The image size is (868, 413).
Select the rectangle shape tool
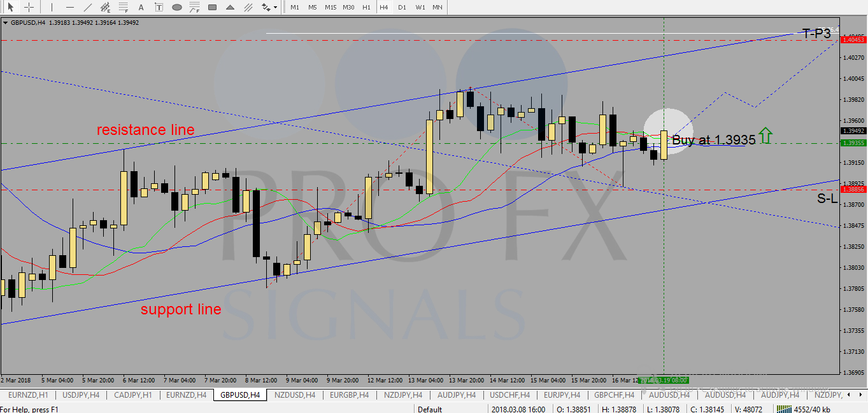pyautogui.click(x=212, y=7)
